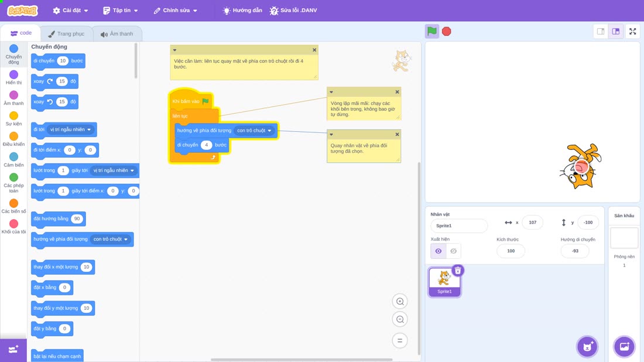644x362 pixels.
Task: Stop the project with the red stop button
Action: [x=447, y=31]
